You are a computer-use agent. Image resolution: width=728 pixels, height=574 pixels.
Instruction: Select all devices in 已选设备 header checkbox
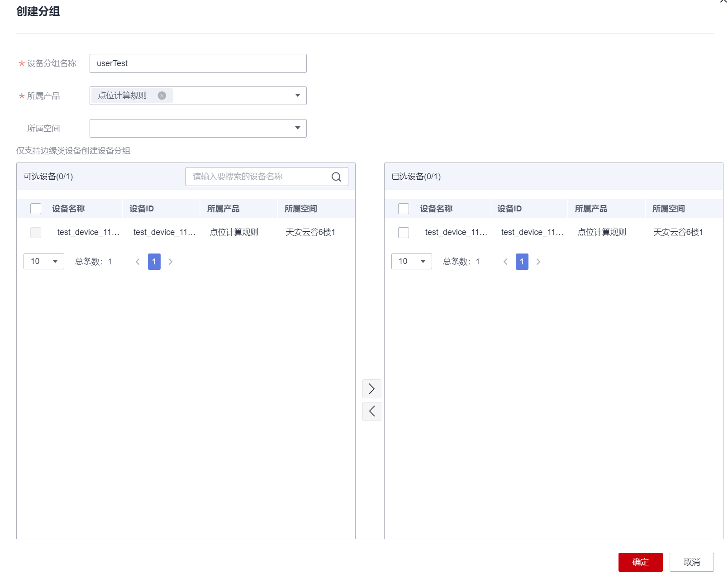(404, 209)
